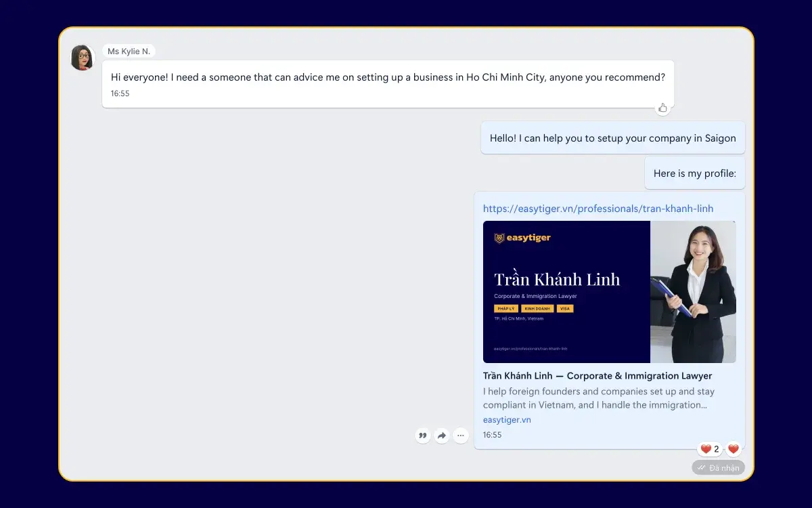The image size is (812, 508).
Task: Open the three-dot more options menu
Action: (x=461, y=436)
